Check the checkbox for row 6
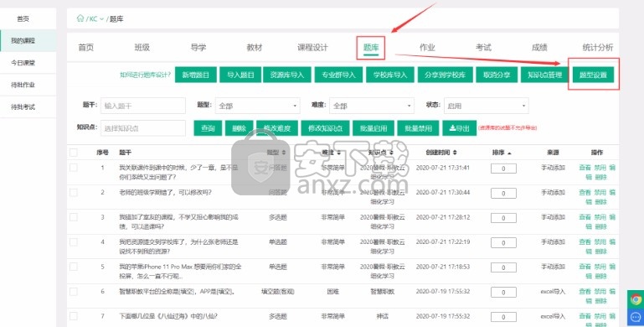The height and width of the screenshot is (327, 644). (74, 292)
